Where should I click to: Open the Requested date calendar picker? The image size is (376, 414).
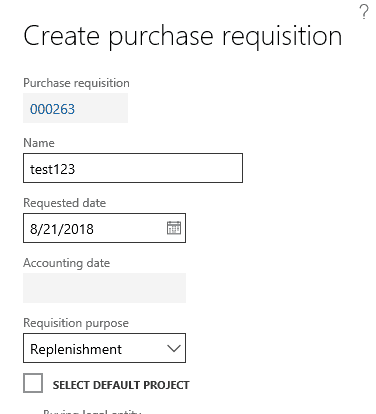point(174,228)
